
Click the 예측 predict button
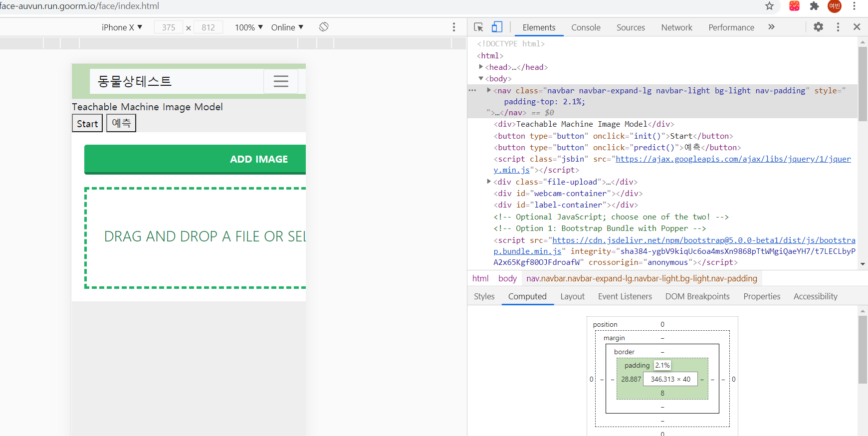121,123
